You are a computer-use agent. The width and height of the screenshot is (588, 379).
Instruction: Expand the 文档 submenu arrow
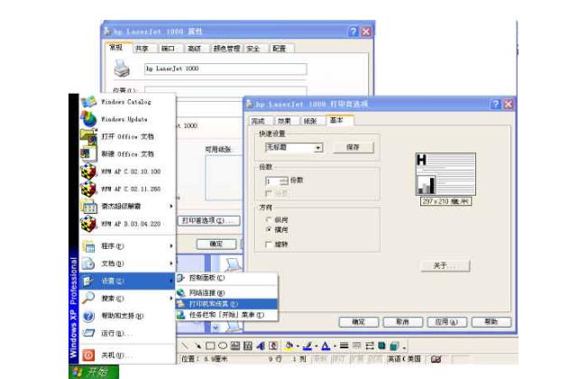(171, 263)
